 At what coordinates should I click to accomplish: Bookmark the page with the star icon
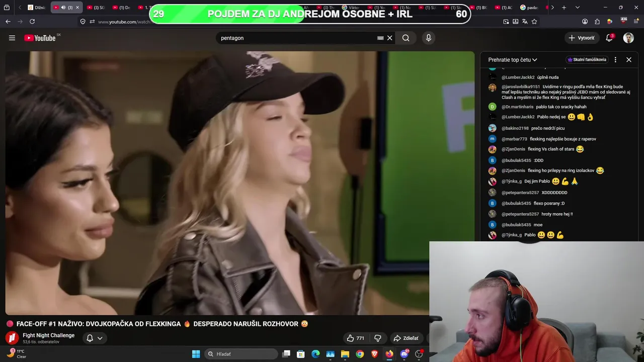(x=534, y=22)
